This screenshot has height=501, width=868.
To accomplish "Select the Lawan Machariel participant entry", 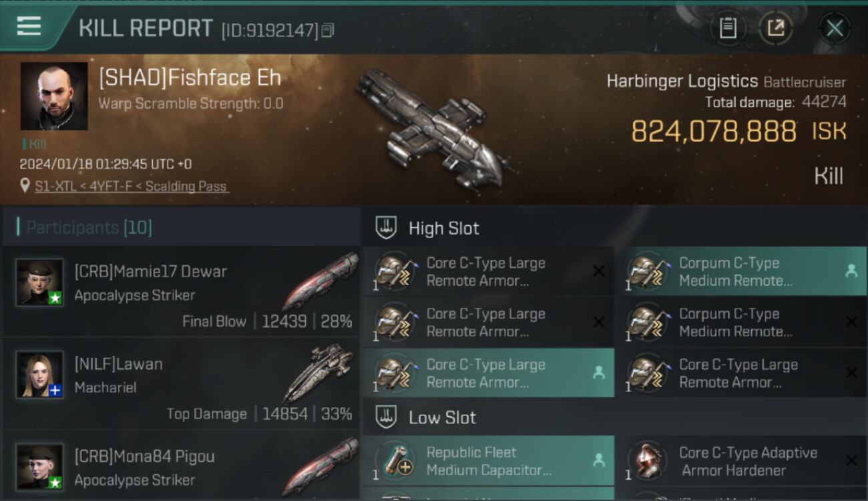I will coord(182,383).
